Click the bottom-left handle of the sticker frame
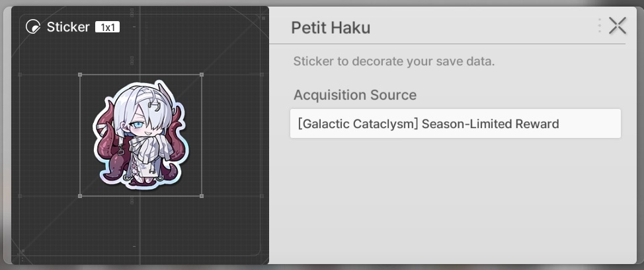Image resolution: width=644 pixels, height=270 pixels. (x=80, y=196)
